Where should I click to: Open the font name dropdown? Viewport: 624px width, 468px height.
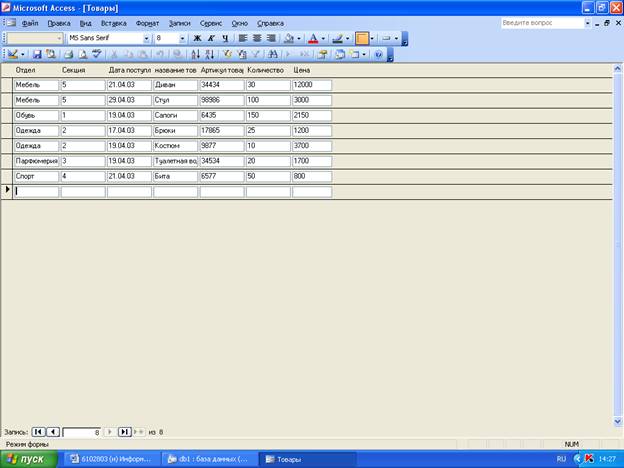pos(147,38)
